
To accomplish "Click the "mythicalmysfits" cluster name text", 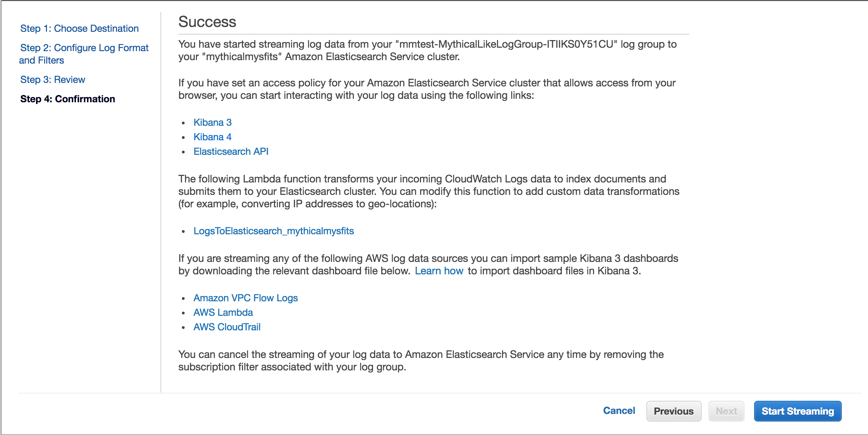I will point(242,57).
